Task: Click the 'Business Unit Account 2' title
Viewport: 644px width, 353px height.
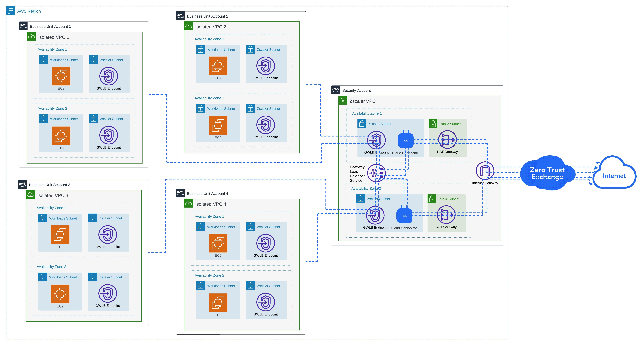Action: (x=207, y=16)
